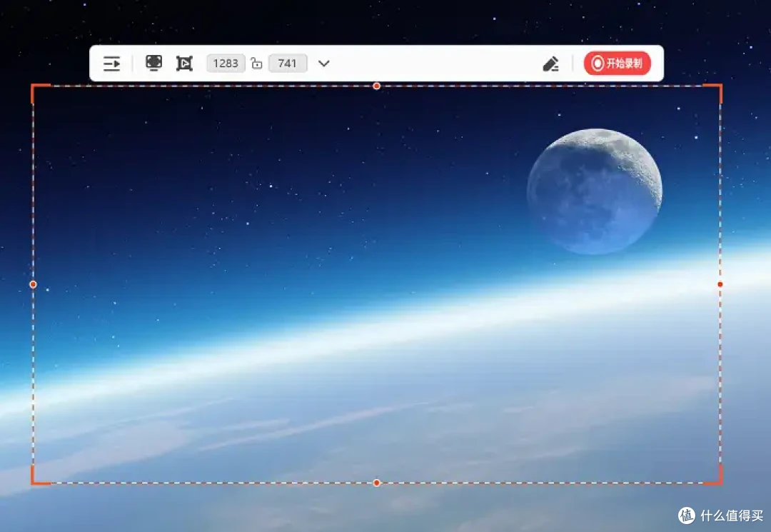Open the annotation pencil tool
Viewport: 771px width, 532px height.
550,64
